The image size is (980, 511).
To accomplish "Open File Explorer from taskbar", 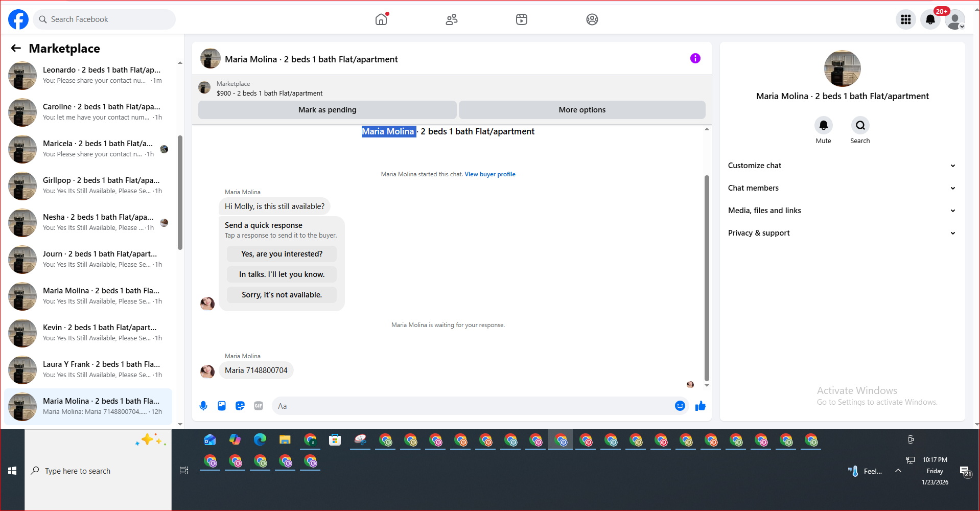I will (x=285, y=440).
